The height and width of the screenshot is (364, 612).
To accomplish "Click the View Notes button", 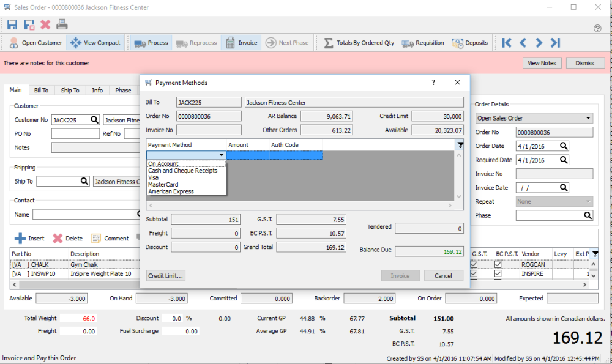I will click(x=542, y=63).
